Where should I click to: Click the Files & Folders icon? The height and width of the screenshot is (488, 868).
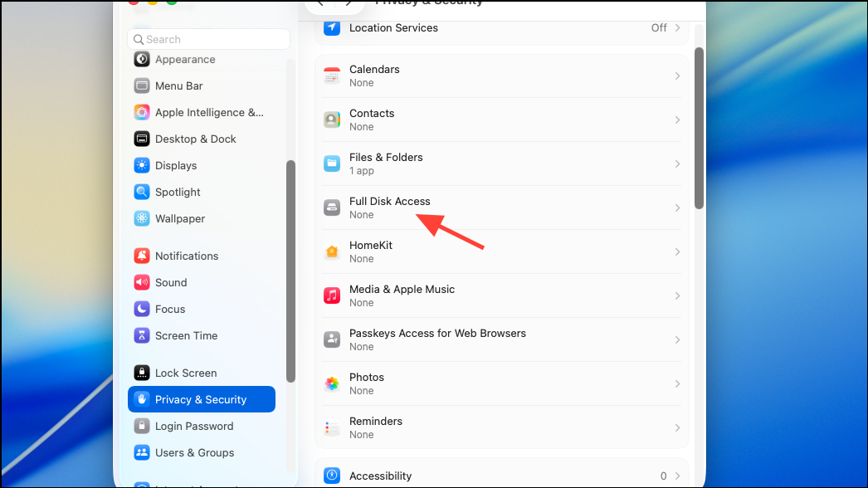click(332, 163)
